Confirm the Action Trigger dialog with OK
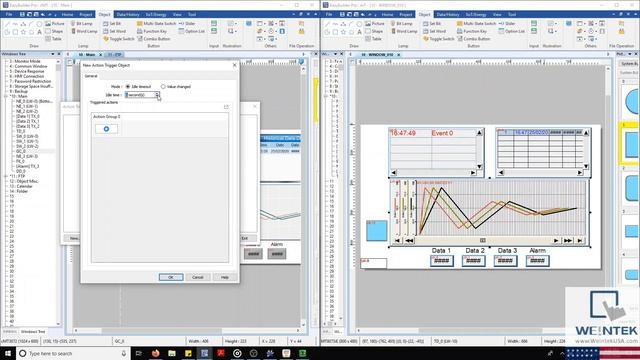 (171, 277)
